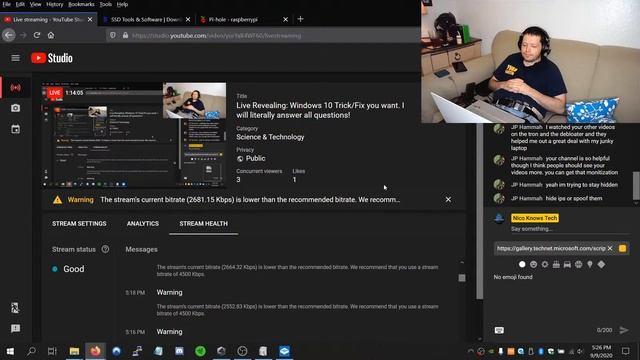The height and width of the screenshot is (360, 640).
Task: Close the SSD Tools & Software tab
Action: point(188,19)
